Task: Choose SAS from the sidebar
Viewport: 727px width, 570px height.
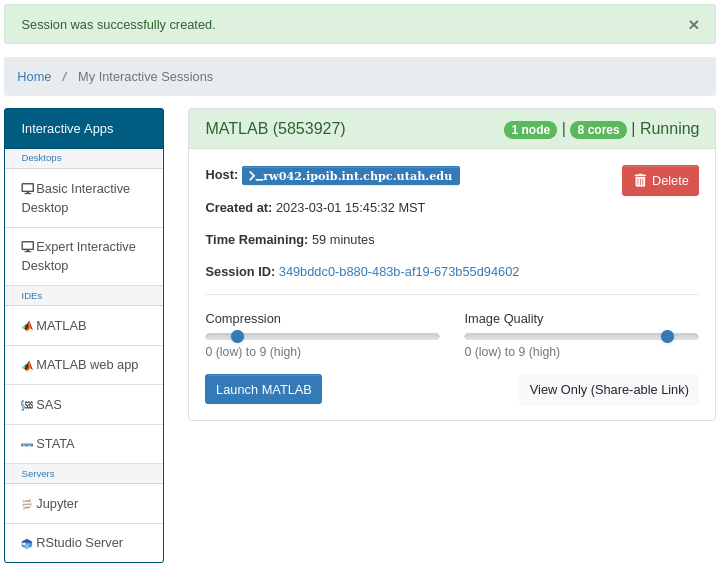Action: (84, 404)
